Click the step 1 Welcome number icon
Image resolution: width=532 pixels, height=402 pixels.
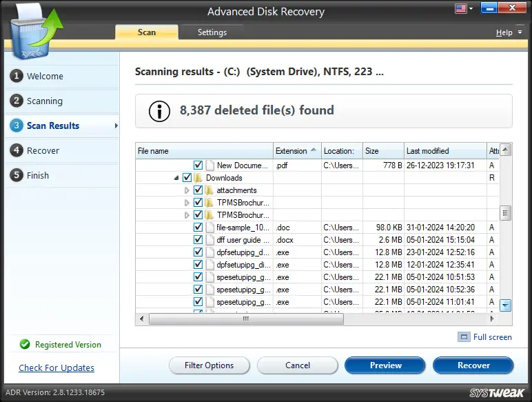pyautogui.click(x=16, y=76)
